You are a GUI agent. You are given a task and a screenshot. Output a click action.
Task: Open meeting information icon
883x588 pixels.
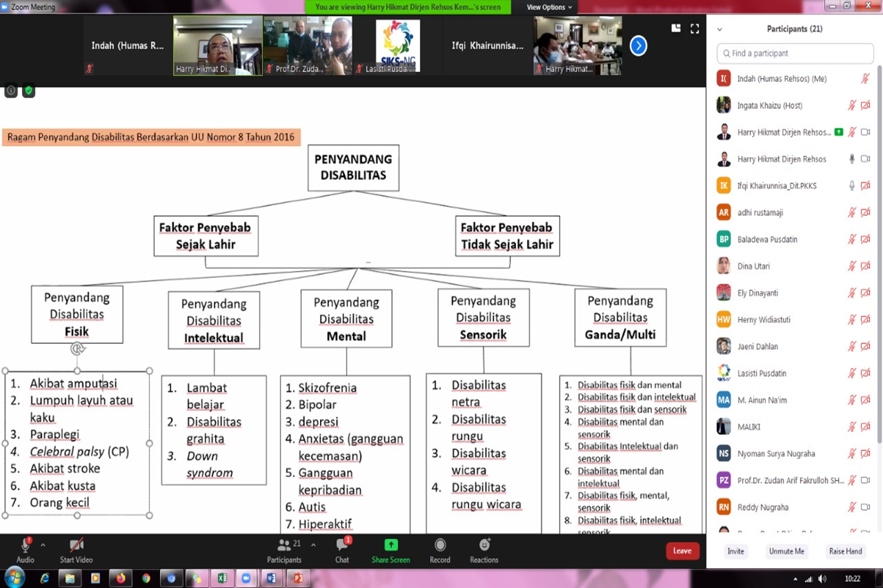click(x=11, y=91)
